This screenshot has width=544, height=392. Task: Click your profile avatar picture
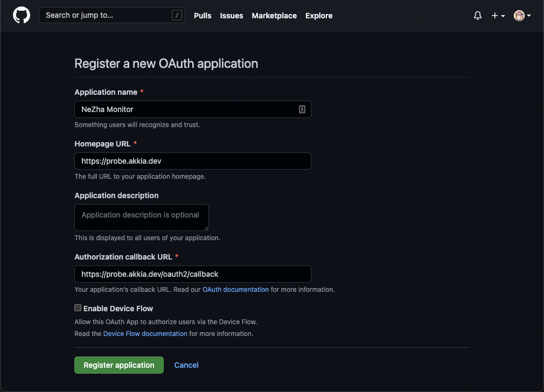[519, 16]
